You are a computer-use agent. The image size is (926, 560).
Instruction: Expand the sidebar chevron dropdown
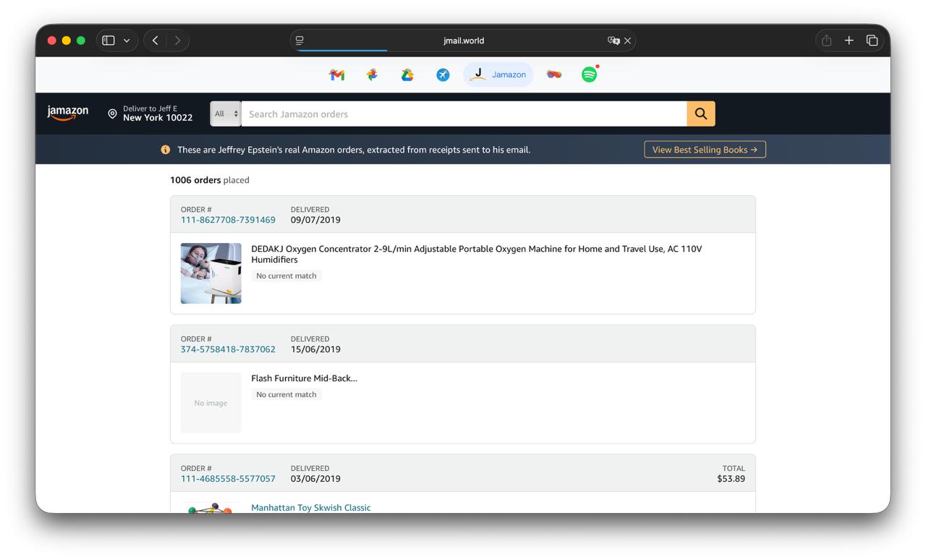click(127, 41)
